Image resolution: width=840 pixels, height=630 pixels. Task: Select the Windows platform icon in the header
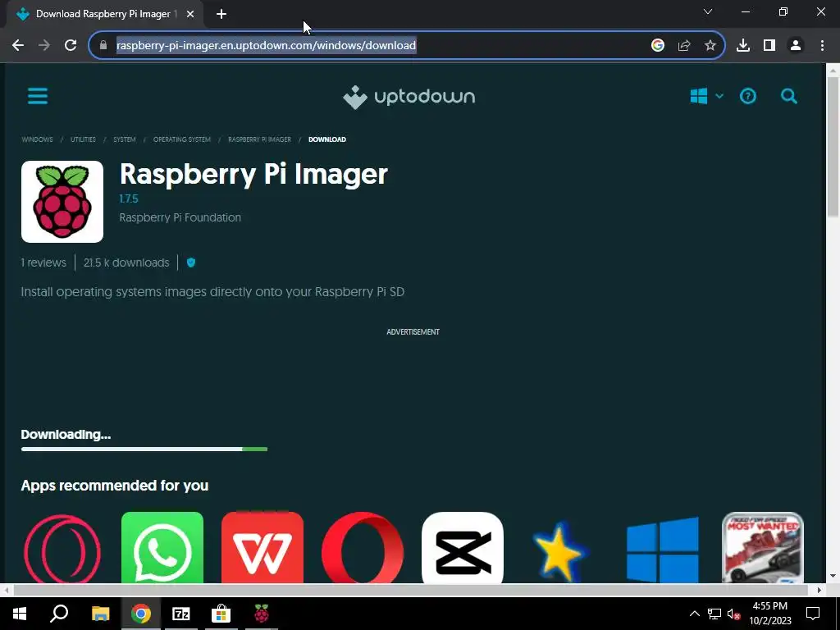699,97
